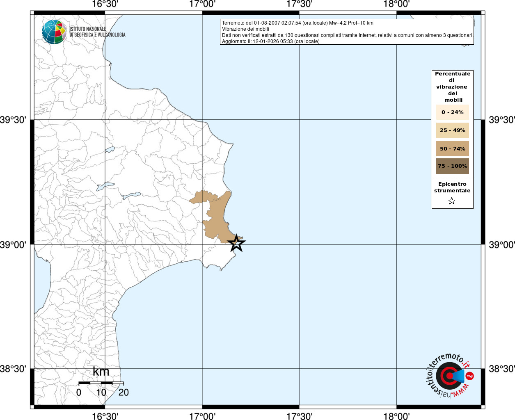Click the left 38°30' latitude label
The height and width of the screenshot is (420, 515).
(13, 369)
